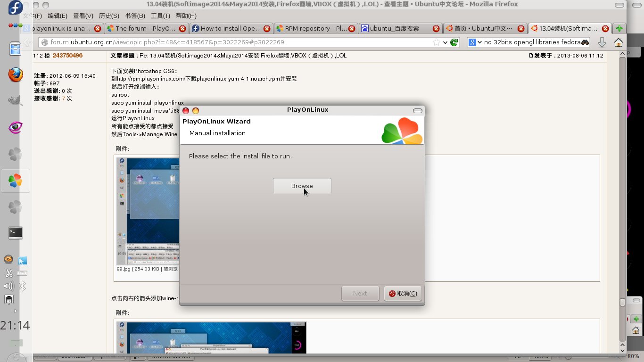The height and width of the screenshot is (362, 644).
Task: Close the 'How to install Ope...' tab
Action: click(x=267, y=28)
